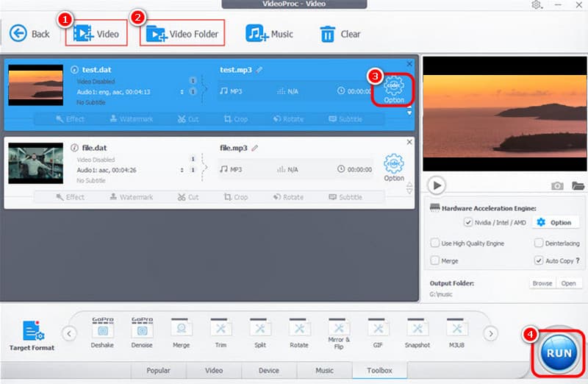The width and height of the screenshot is (588, 384).
Task: Open Target Format settings
Action: [32, 335]
